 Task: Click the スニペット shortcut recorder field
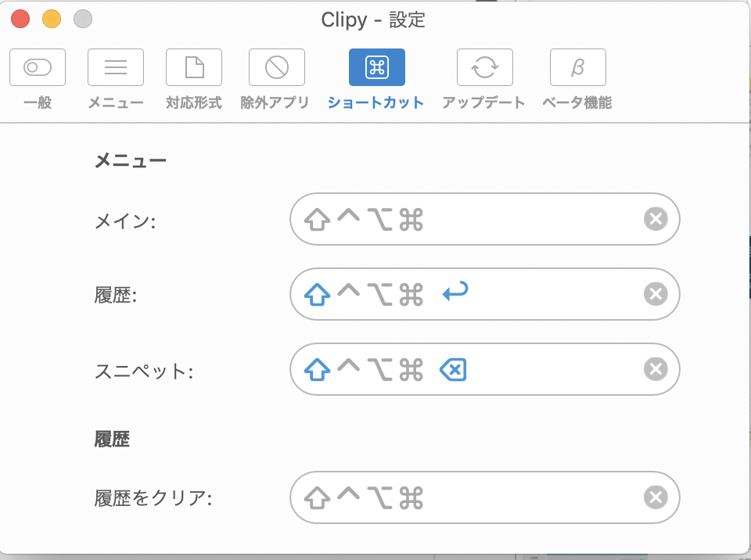[x=485, y=369]
